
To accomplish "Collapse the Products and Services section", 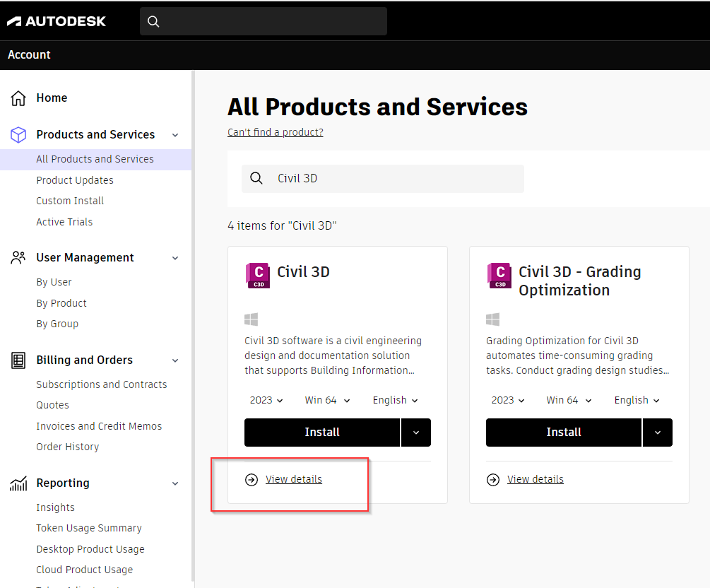I will 175,135.
